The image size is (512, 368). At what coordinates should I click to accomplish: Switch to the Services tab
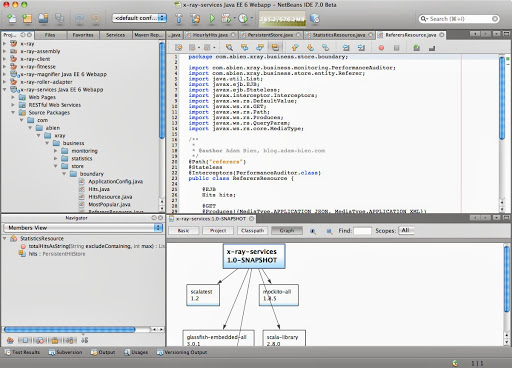point(115,35)
